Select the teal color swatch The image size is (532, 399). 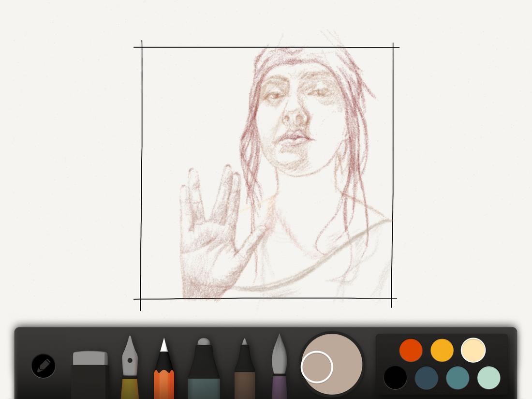tap(458, 376)
